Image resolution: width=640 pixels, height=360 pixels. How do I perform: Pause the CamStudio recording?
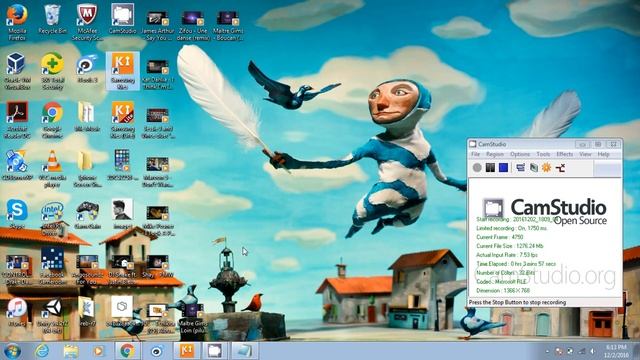click(x=490, y=167)
